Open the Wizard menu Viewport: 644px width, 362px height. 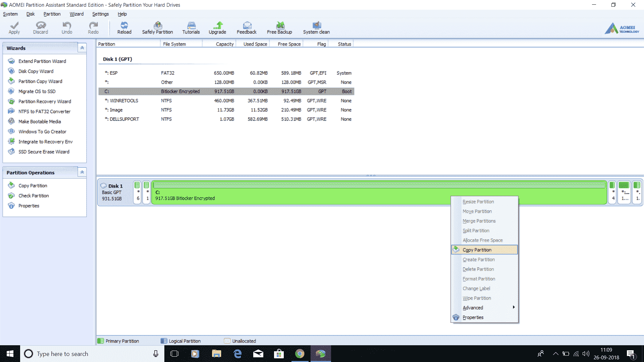point(76,14)
